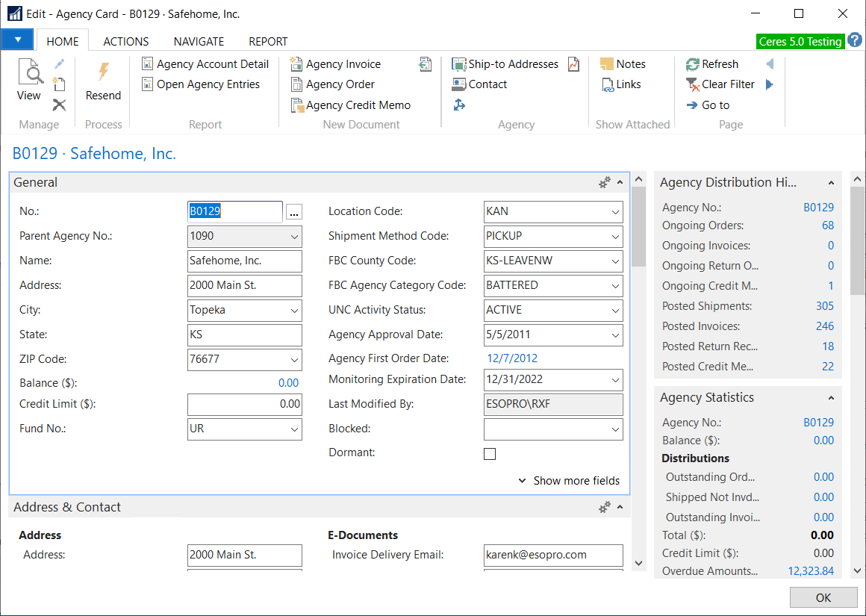Collapse the Agency Statistics panel
The image size is (866, 616).
[x=831, y=398]
